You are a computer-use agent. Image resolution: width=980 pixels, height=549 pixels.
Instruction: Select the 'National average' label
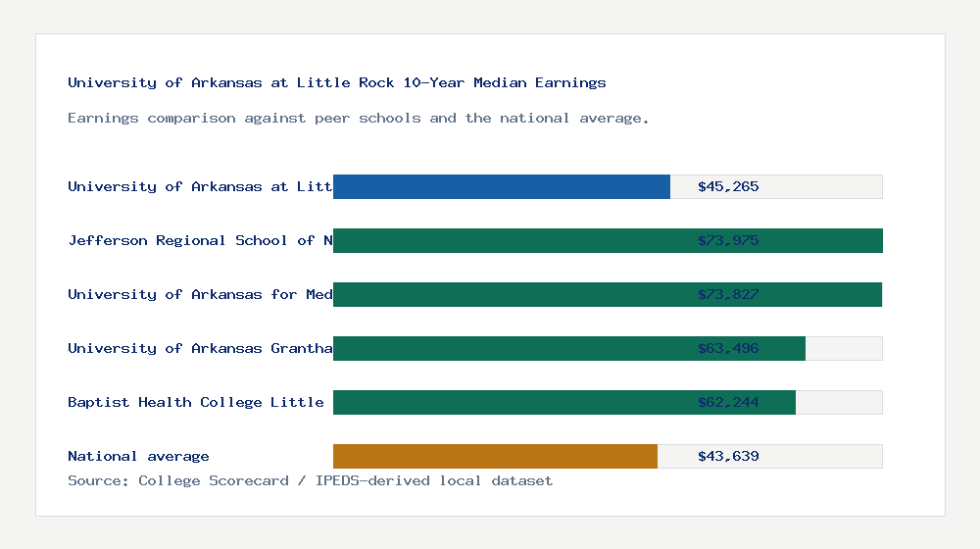coord(138,456)
